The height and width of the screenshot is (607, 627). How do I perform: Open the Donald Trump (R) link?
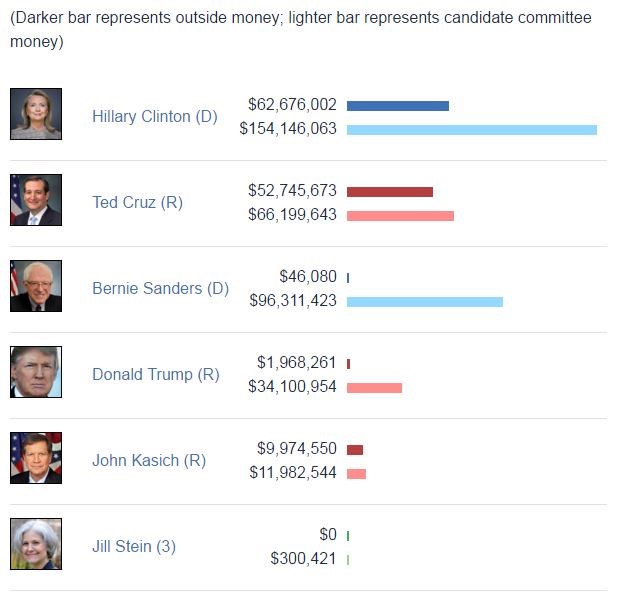(x=155, y=375)
